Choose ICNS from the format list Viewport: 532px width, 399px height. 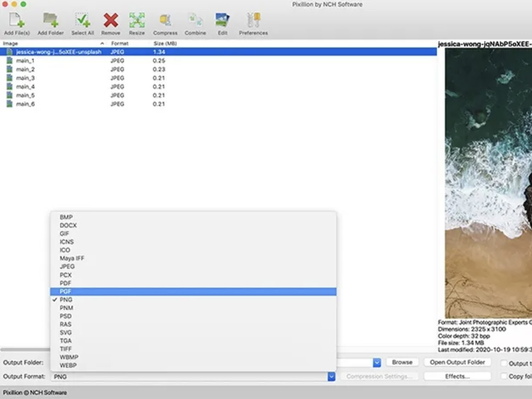pyautogui.click(x=193, y=242)
